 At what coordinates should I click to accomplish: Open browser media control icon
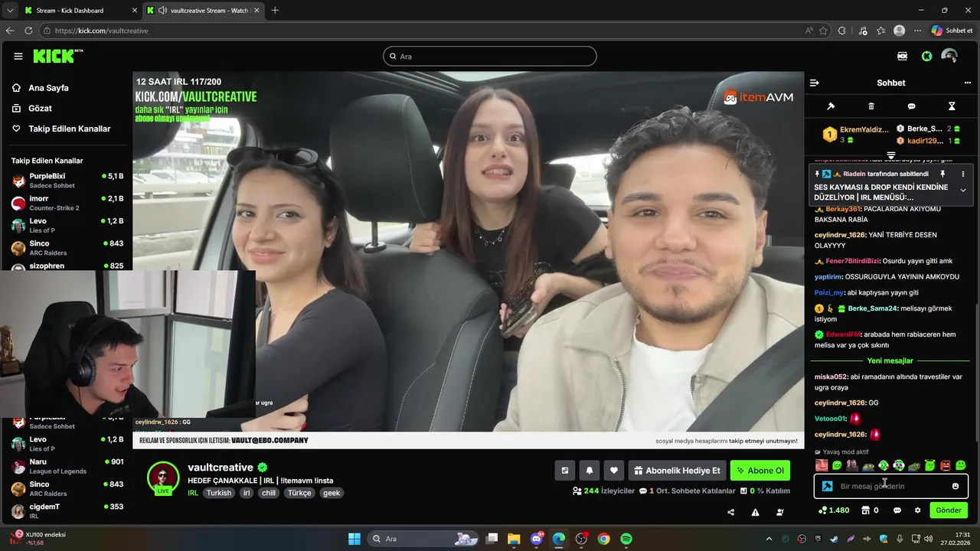[863, 31]
